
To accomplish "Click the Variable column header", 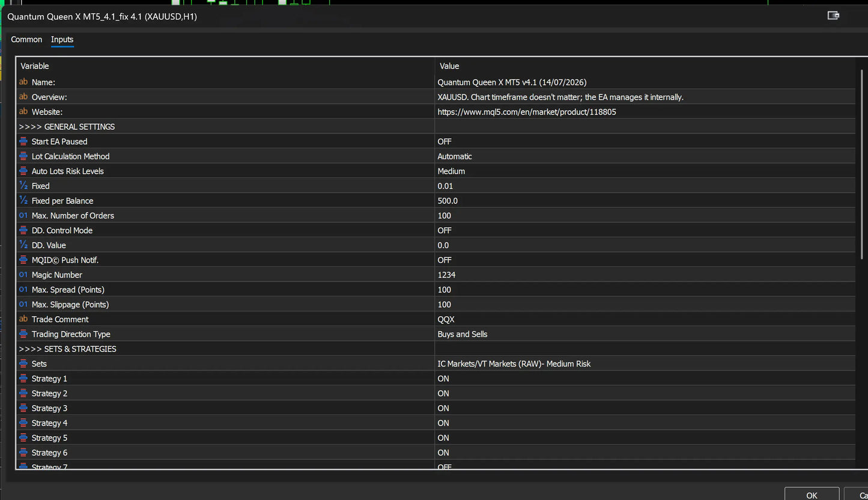I will (x=226, y=66).
